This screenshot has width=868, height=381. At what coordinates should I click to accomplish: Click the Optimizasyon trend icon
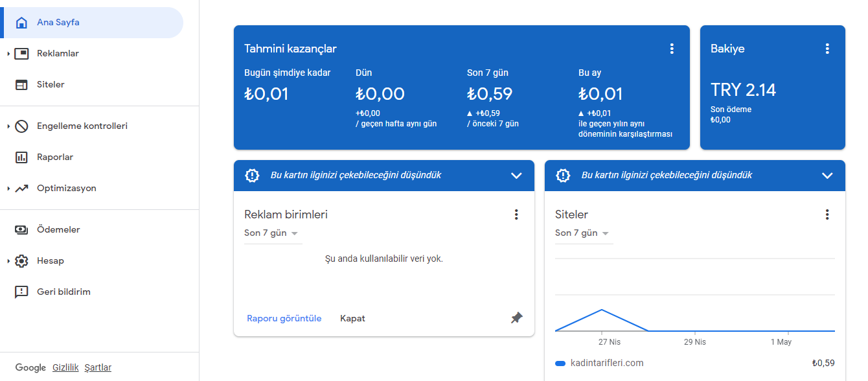pos(21,189)
